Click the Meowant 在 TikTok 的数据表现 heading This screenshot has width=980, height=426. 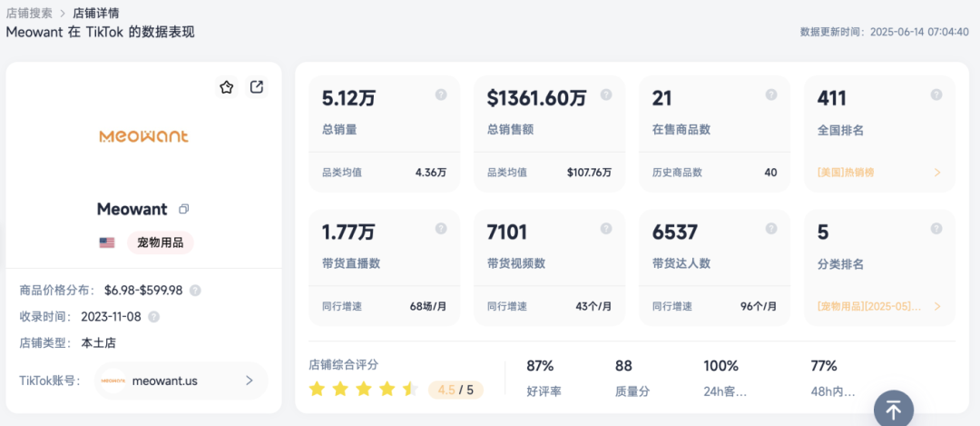(x=100, y=32)
